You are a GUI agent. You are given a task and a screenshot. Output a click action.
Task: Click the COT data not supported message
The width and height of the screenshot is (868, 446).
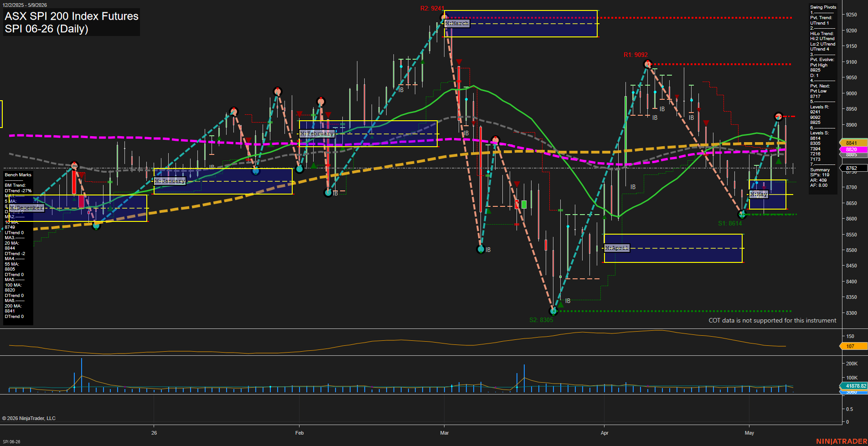(x=772, y=321)
